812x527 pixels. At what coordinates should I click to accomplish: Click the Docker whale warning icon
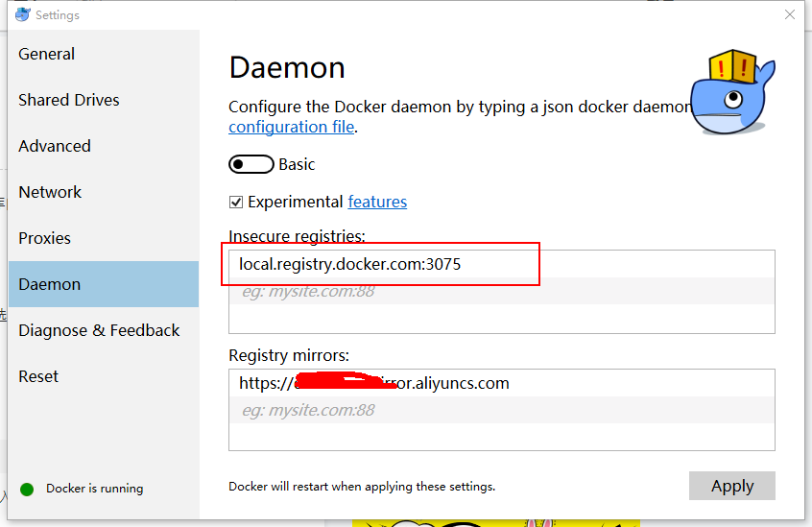tap(731, 93)
